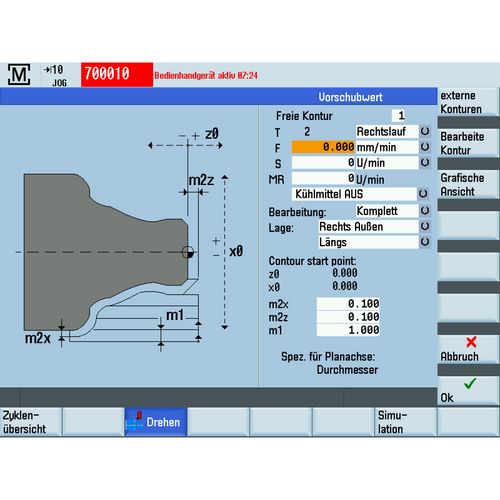Select the Drehen softkey
The width and height of the screenshot is (500, 500).
pos(156,422)
